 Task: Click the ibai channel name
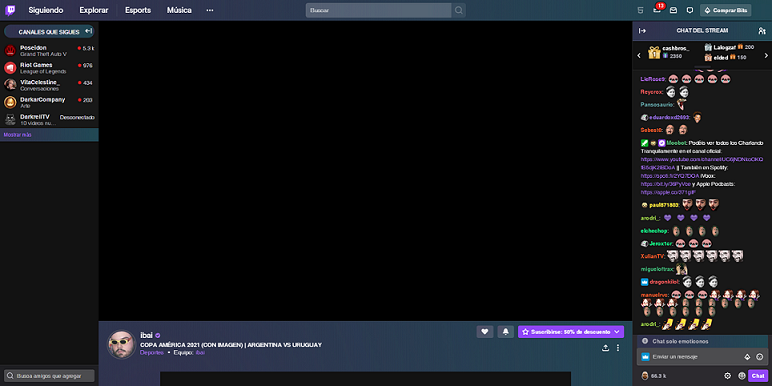(x=146, y=335)
